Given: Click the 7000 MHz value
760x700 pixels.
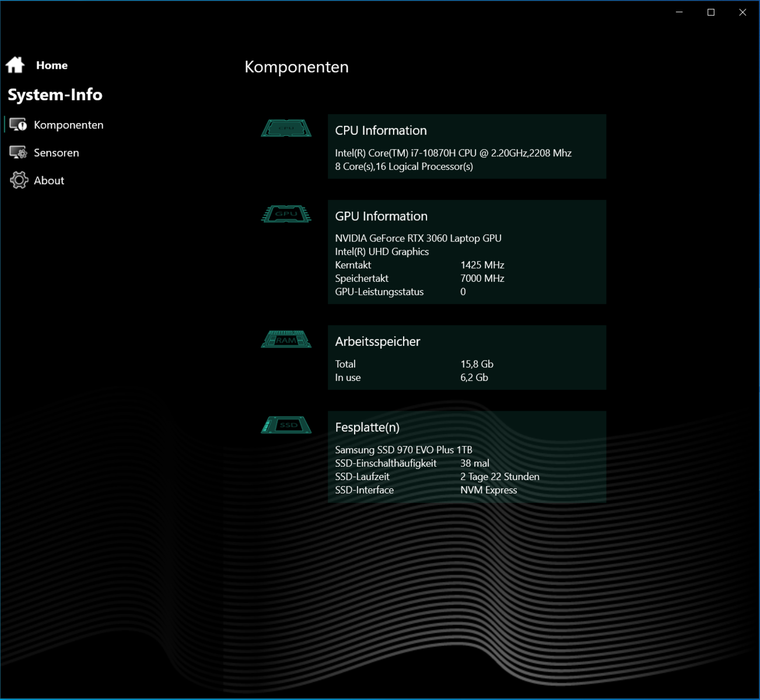Looking at the screenshot, I should click(x=482, y=278).
